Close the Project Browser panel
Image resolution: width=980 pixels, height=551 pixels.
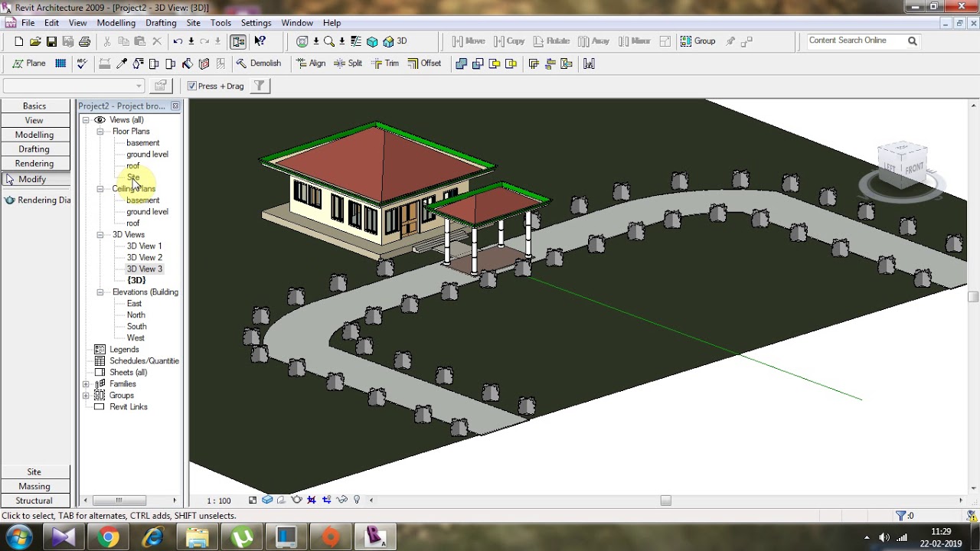tap(175, 106)
